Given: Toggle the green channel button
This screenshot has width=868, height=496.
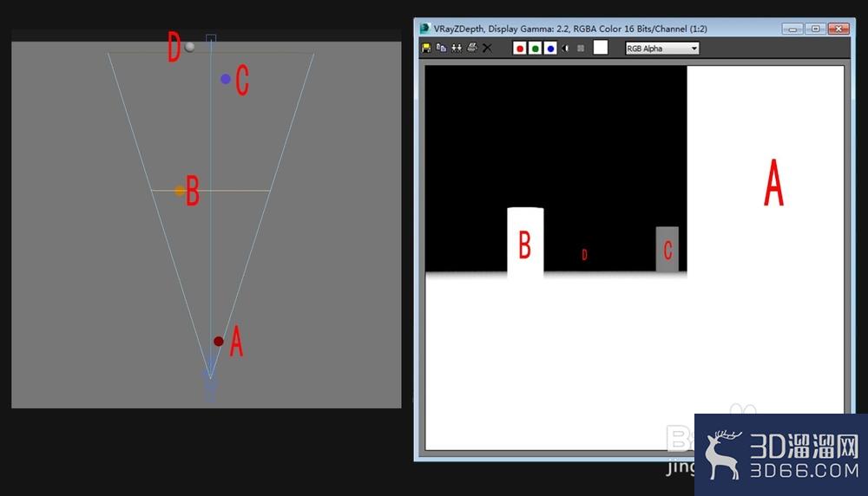Looking at the screenshot, I should [535, 49].
